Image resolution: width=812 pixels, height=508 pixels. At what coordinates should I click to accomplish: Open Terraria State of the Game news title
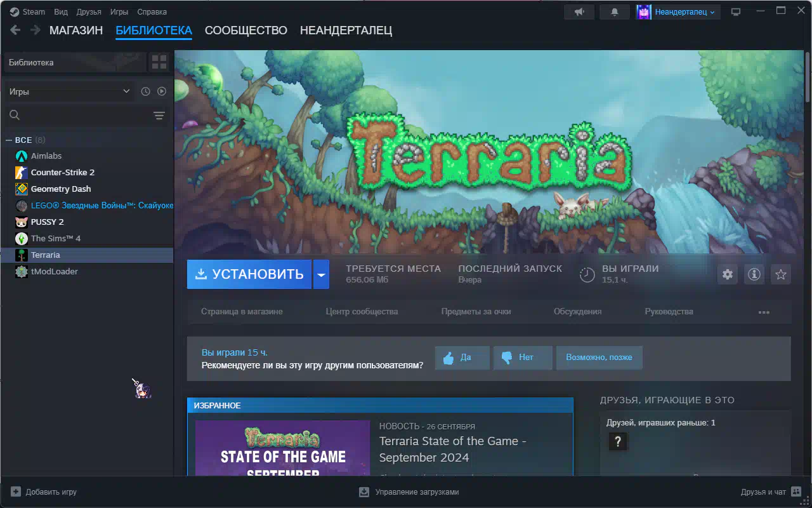pos(453,449)
